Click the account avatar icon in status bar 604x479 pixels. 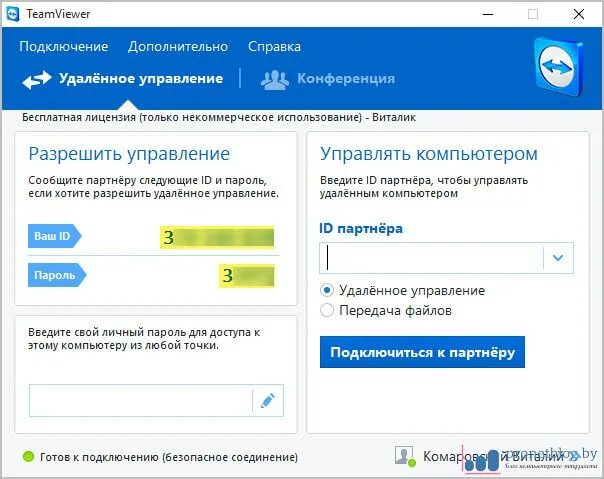click(405, 456)
